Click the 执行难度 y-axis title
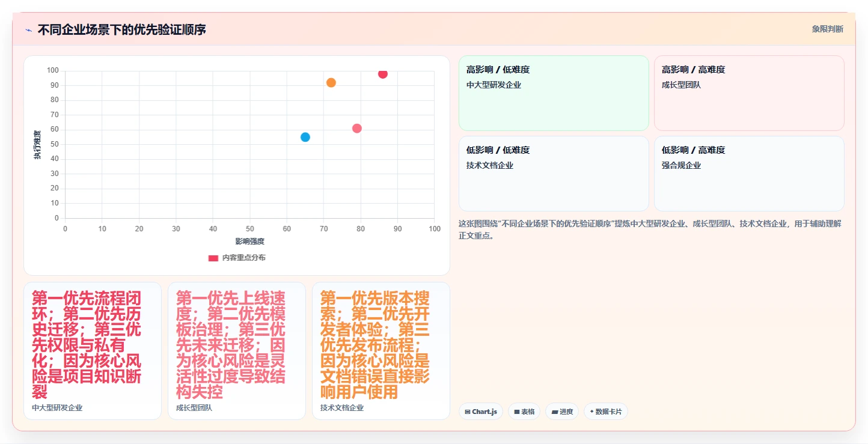Screen dimensions: 868x444 click(x=37, y=145)
